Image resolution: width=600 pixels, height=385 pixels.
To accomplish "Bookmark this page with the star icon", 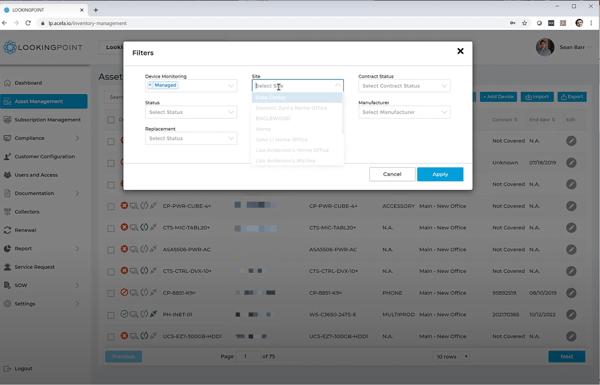I will pyautogui.click(x=524, y=23).
